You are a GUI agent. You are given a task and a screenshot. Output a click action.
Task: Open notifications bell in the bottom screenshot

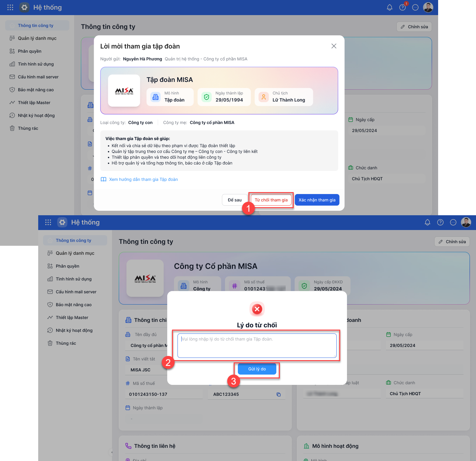(428, 222)
